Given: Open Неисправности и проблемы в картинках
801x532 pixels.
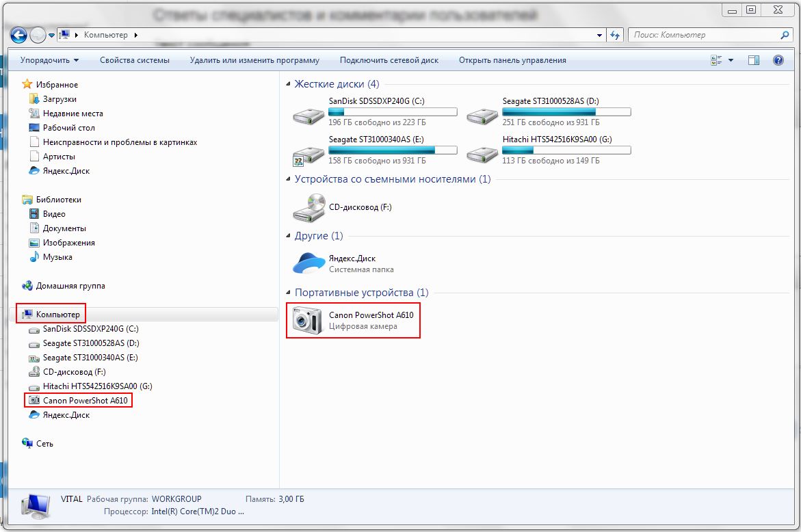Looking at the screenshot, I should coord(114,142).
